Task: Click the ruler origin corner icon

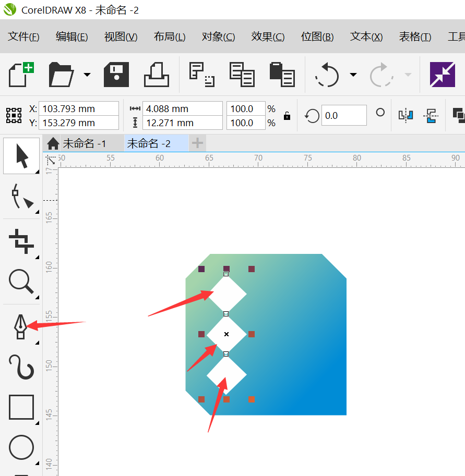Action: (x=51, y=160)
